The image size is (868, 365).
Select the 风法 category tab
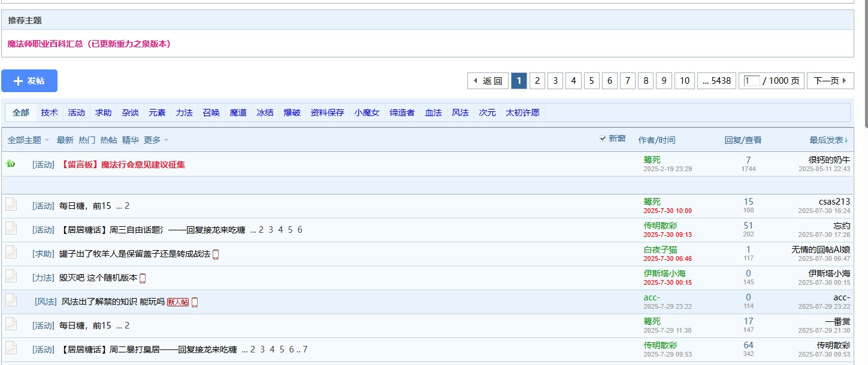pyautogui.click(x=460, y=112)
